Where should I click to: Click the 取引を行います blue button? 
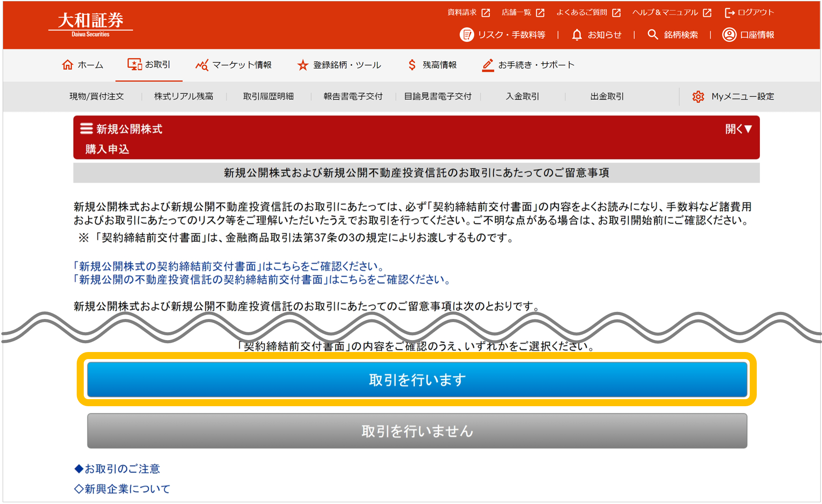417,378
